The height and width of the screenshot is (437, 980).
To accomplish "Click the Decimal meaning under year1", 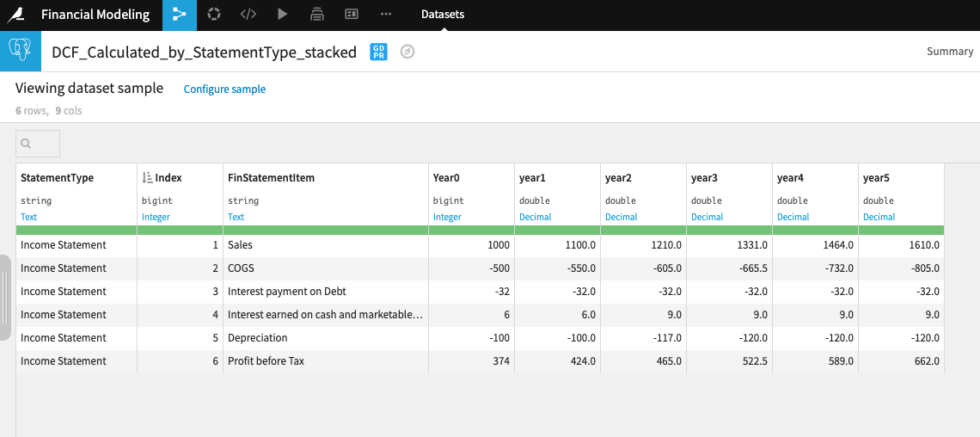I will click(535, 217).
